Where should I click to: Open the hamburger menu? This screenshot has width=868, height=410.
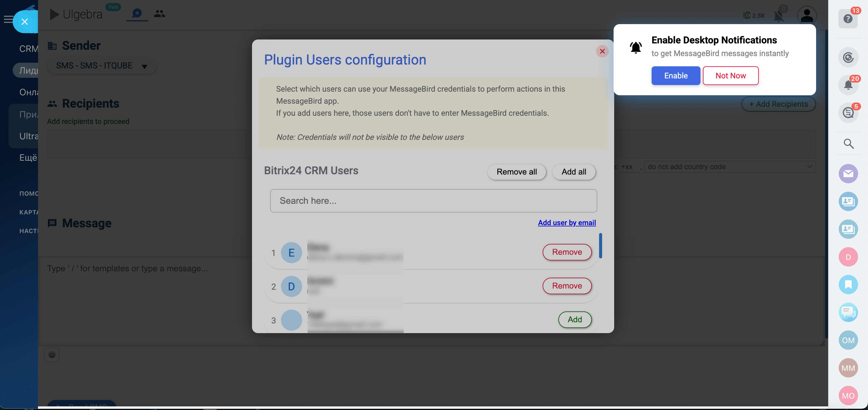[x=8, y=20]
